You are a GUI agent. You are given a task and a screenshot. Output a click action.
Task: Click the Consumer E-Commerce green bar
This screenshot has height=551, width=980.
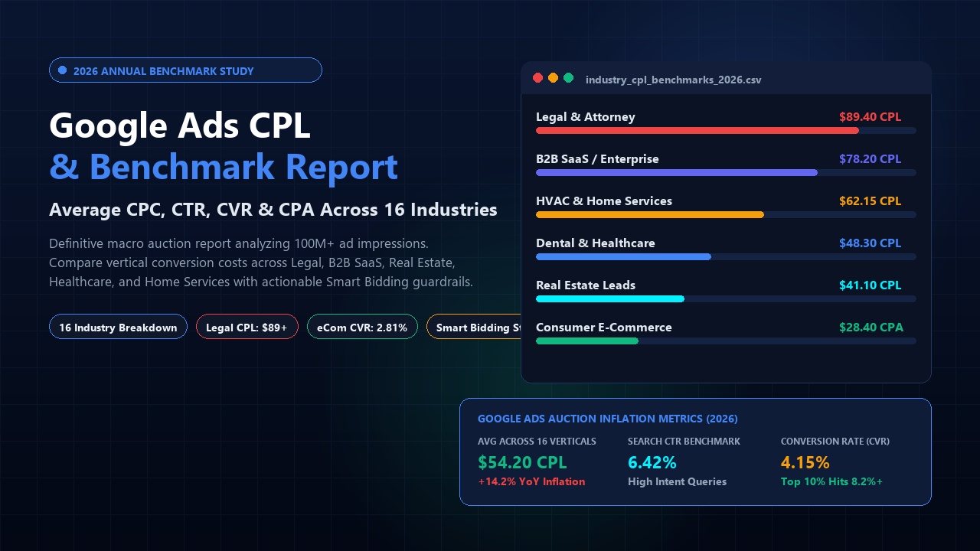(587, 341)
